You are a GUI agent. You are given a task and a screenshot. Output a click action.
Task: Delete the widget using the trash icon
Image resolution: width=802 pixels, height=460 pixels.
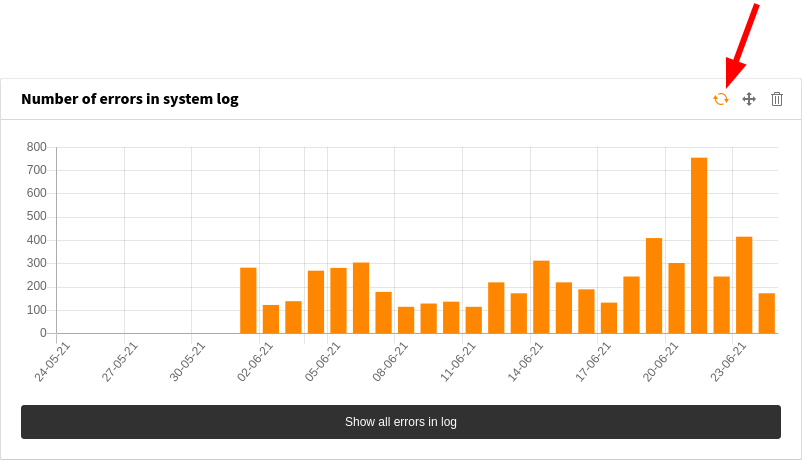(x=777, y=99)
